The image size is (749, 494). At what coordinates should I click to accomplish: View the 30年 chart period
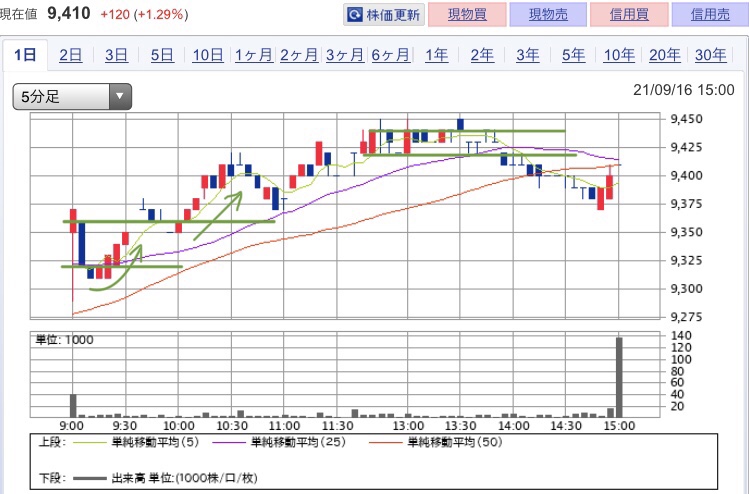[710, 55]
